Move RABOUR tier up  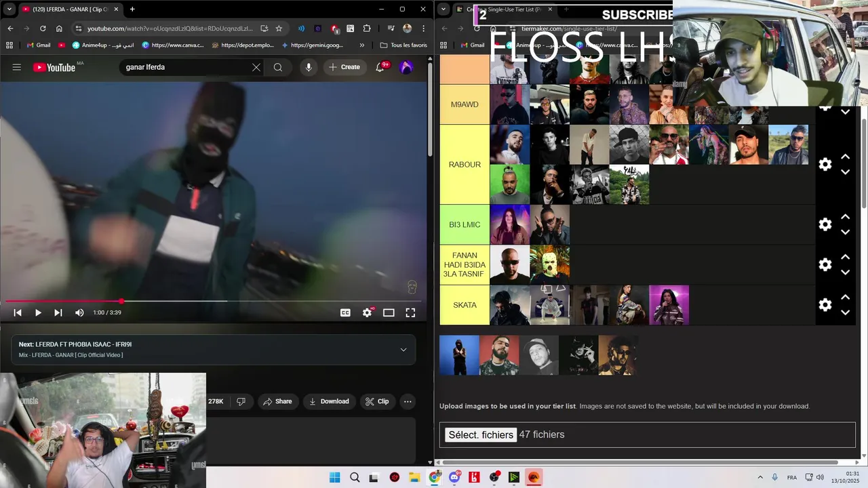coord(845,157)
